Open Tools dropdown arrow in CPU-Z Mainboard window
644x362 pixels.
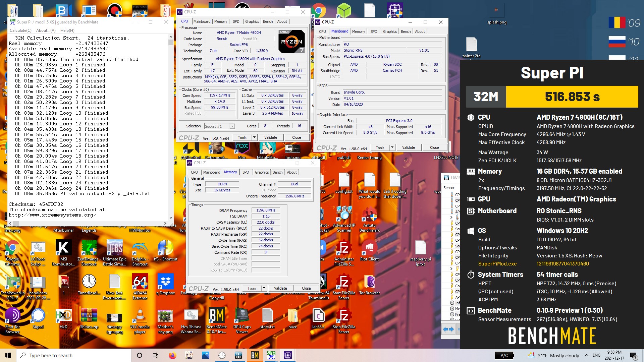(392, 147)
